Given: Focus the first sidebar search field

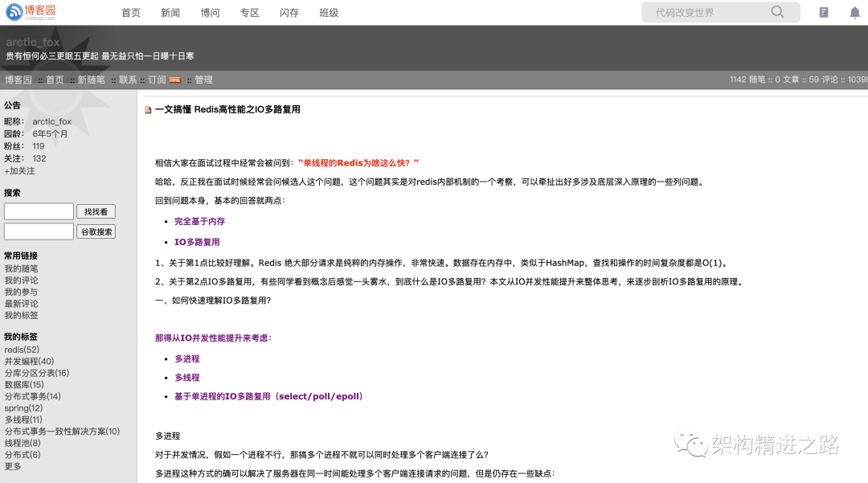Looking at the screenshot, I should point(39,211).
